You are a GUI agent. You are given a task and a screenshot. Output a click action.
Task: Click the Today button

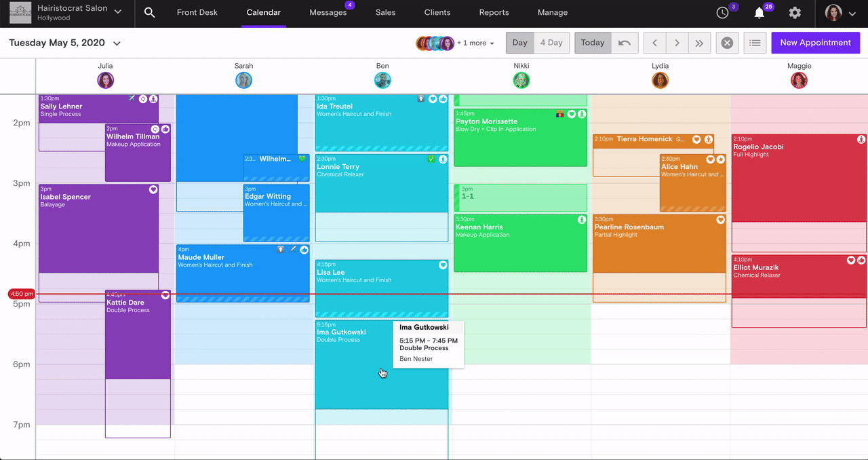592,43
